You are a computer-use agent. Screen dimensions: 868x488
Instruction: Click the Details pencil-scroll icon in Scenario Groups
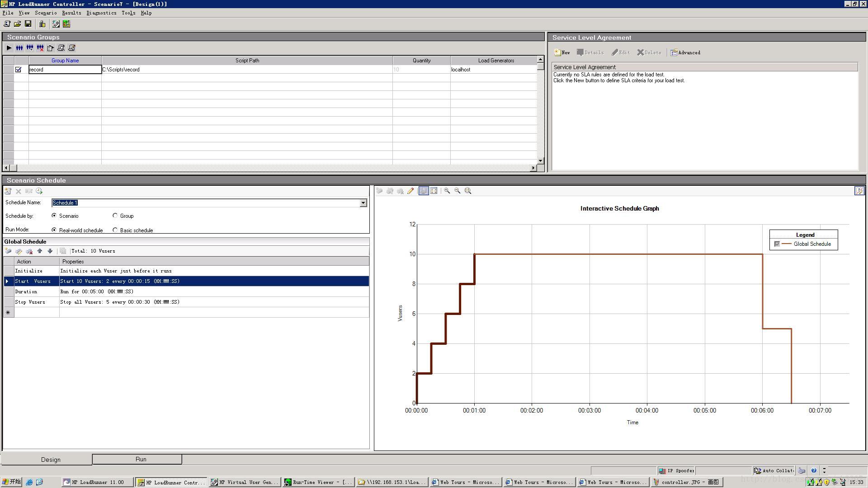71,48
